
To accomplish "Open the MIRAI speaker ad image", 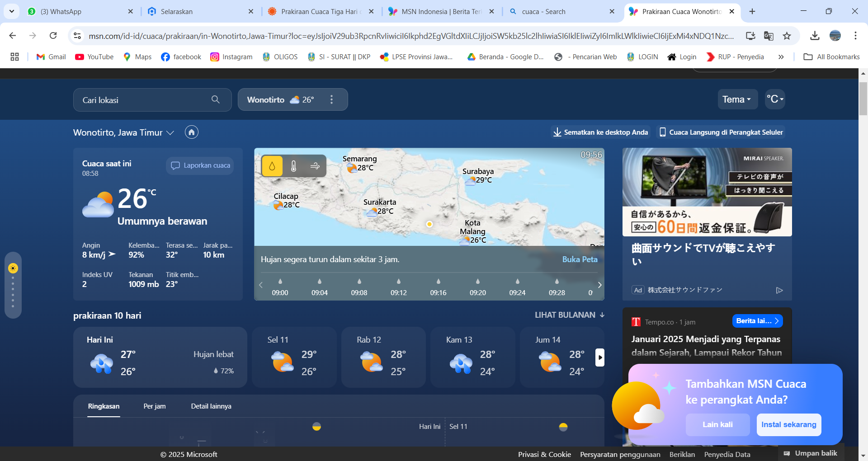I will tap(707, 192).
